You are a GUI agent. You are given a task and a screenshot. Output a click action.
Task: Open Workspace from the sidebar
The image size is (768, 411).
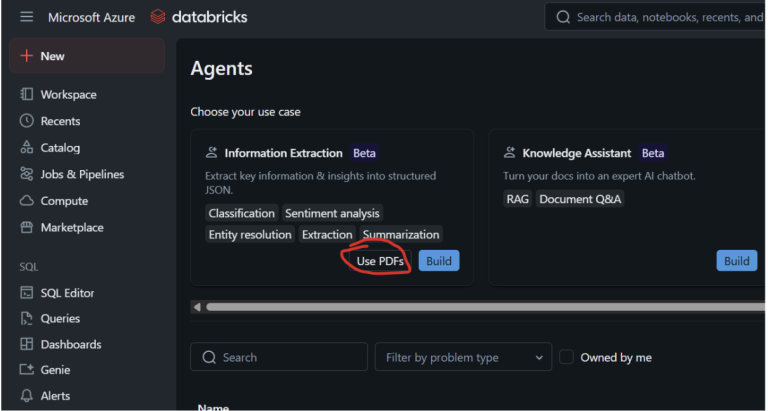[68, 95]
